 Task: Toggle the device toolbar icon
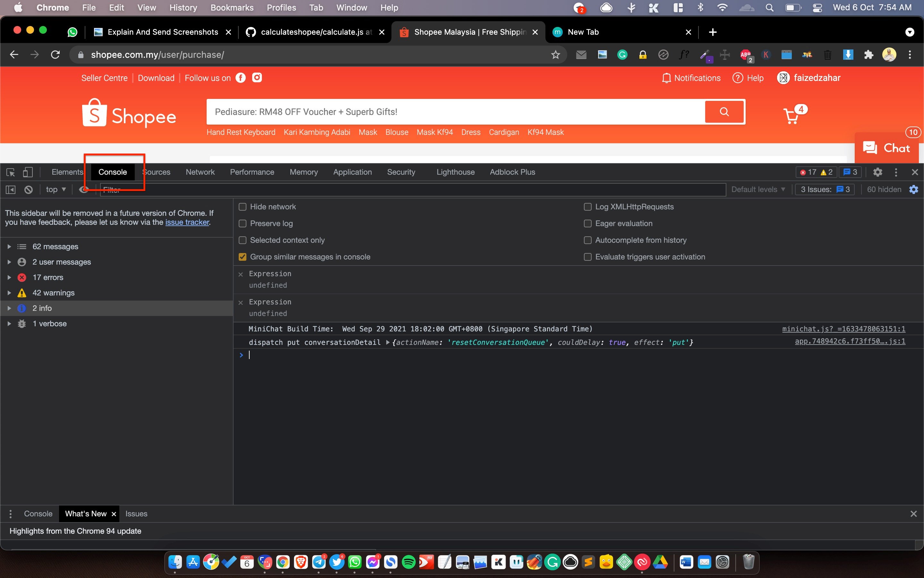click(x=28, y=172)
